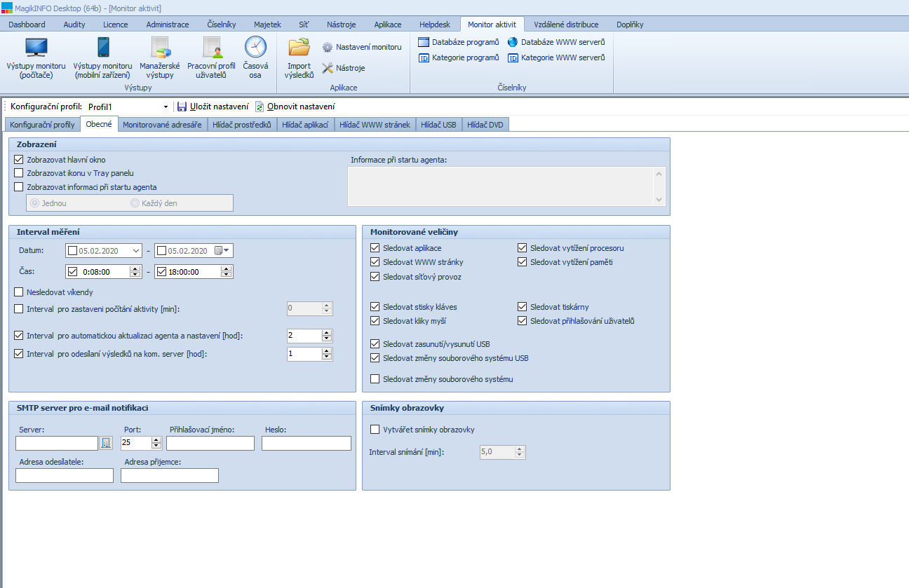Click the Adresa odesílatele input field
Screen dimensions: 909x588
[x=65, y=476]
